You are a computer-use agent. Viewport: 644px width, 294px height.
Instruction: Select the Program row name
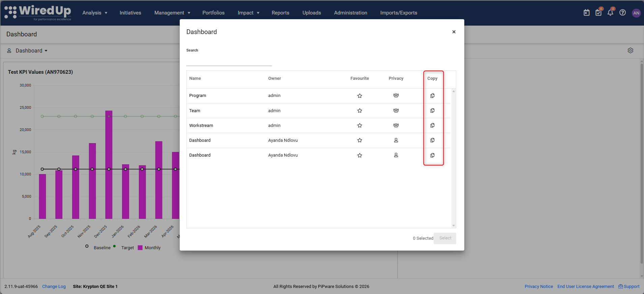(198, 96)
